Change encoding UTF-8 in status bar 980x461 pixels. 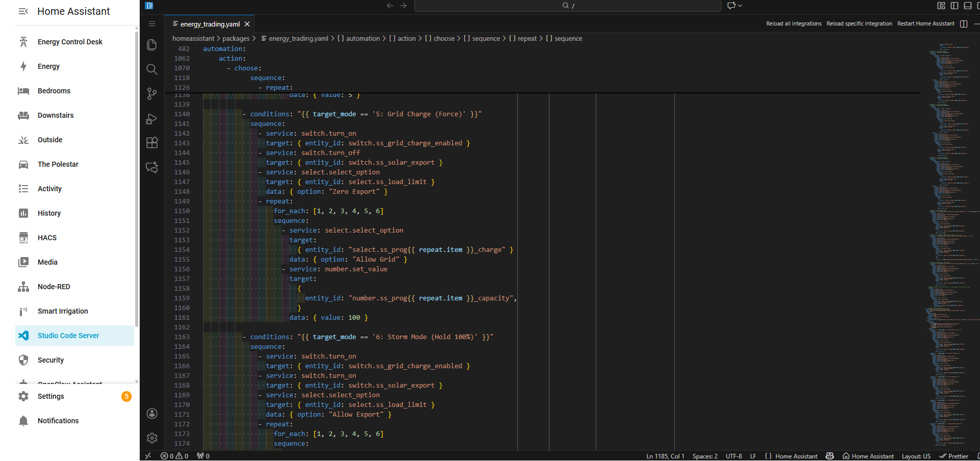coord(734,456)
